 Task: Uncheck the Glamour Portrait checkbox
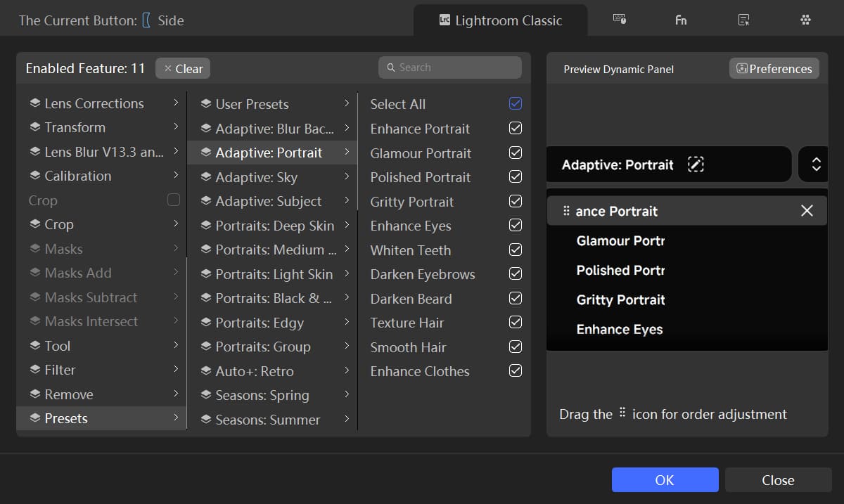(x=516, y=153)
